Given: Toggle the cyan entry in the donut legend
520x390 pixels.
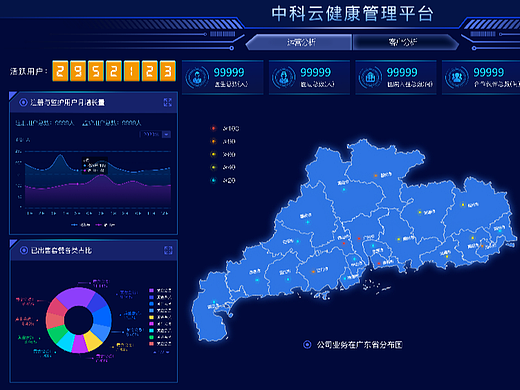Looking at the screenshot, I should [160, 330].
